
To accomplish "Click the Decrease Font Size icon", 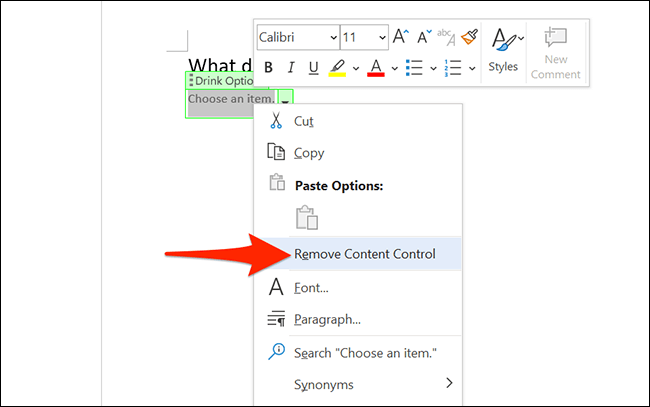I will click(422, 37).
